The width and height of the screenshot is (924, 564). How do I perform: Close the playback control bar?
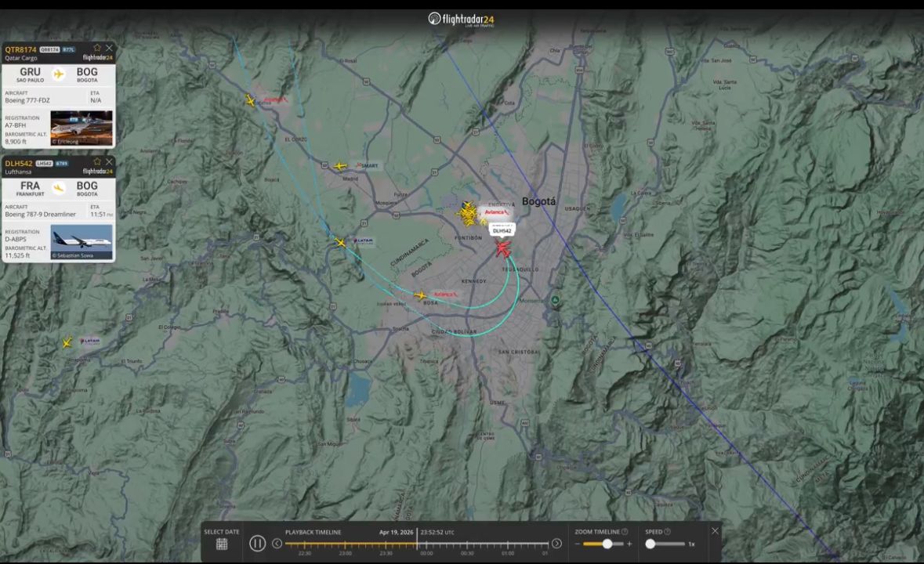[x=715, y=531]
